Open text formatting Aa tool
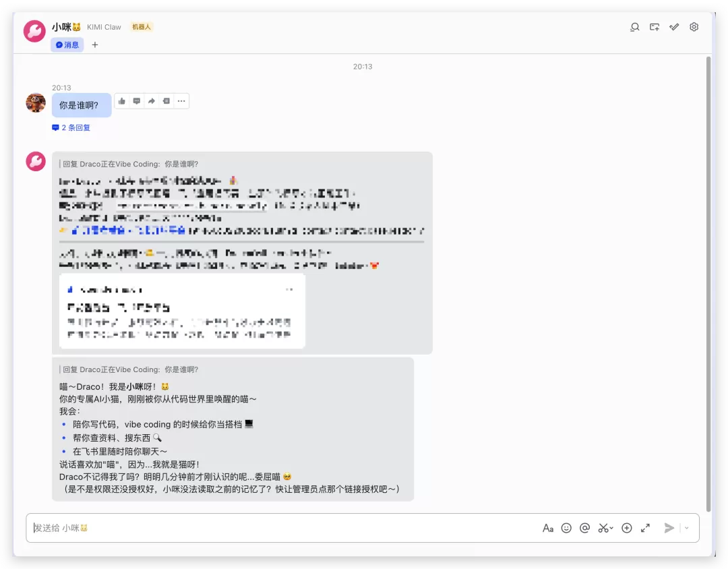728x569 pixels. 548,528
